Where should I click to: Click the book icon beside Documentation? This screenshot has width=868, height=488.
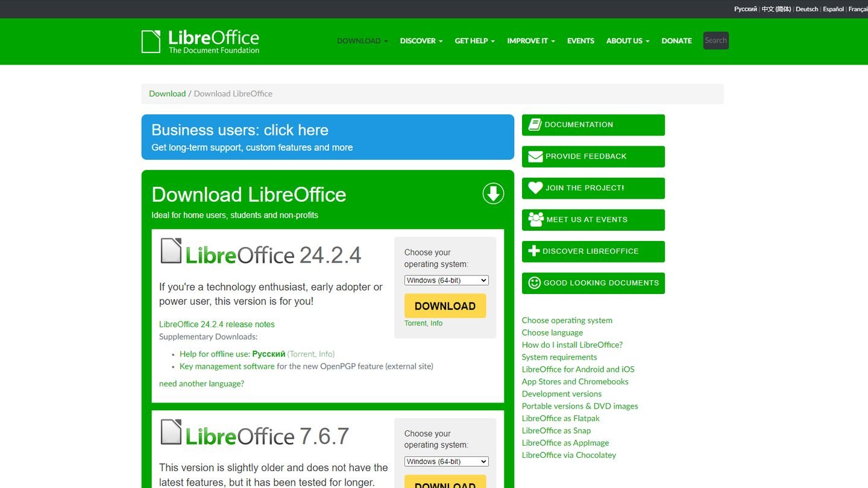(535, 125)
